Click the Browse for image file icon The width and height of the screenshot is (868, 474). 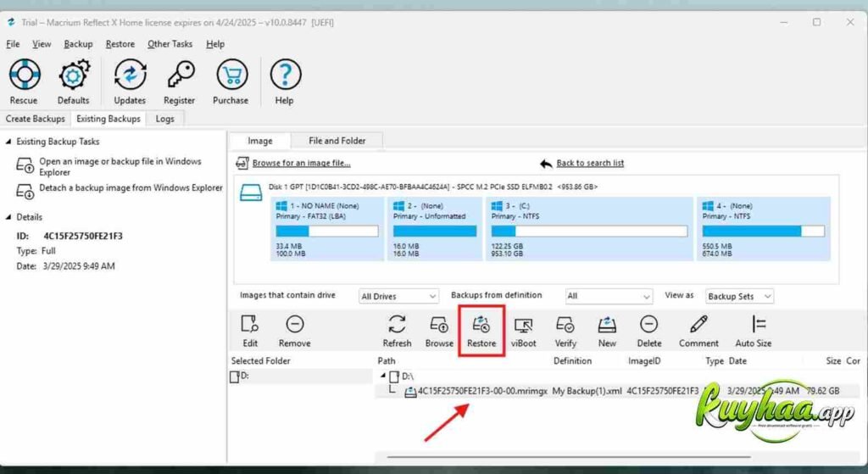[242, 163]
